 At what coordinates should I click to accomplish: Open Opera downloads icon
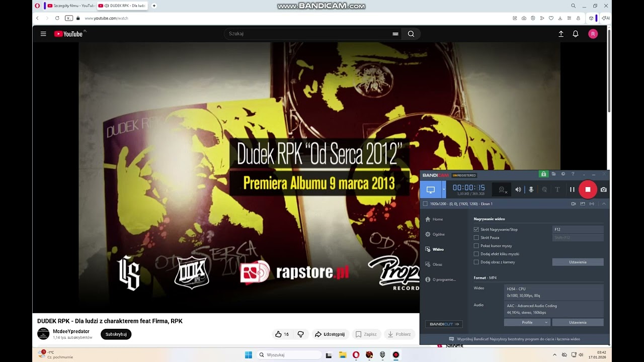click(560, 18)
